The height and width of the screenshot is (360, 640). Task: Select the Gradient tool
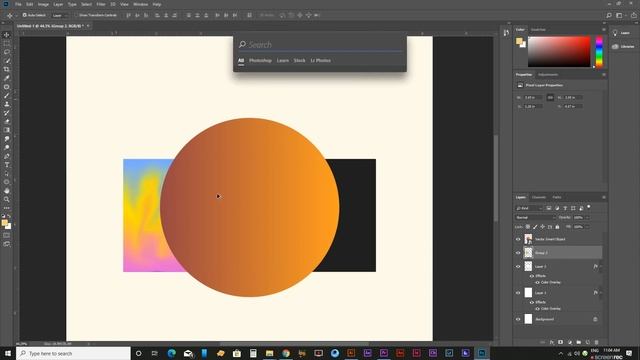point(7,130)
